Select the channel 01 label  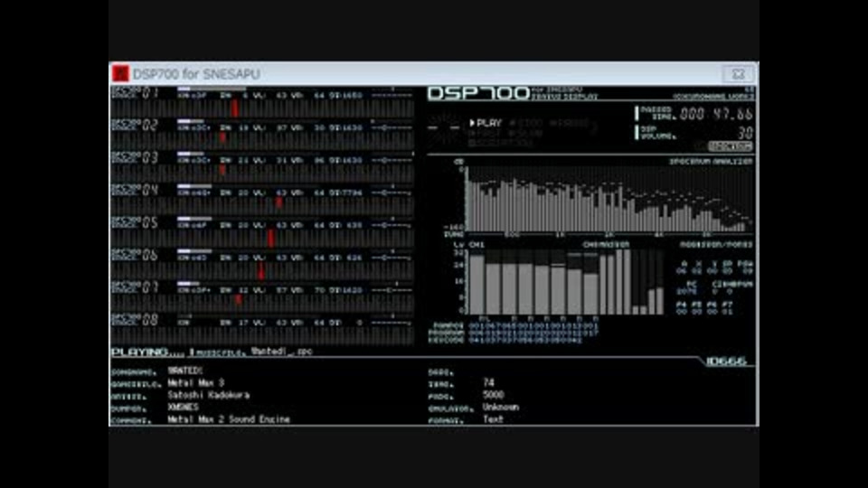pyautogui.click(x=136, y=92)
